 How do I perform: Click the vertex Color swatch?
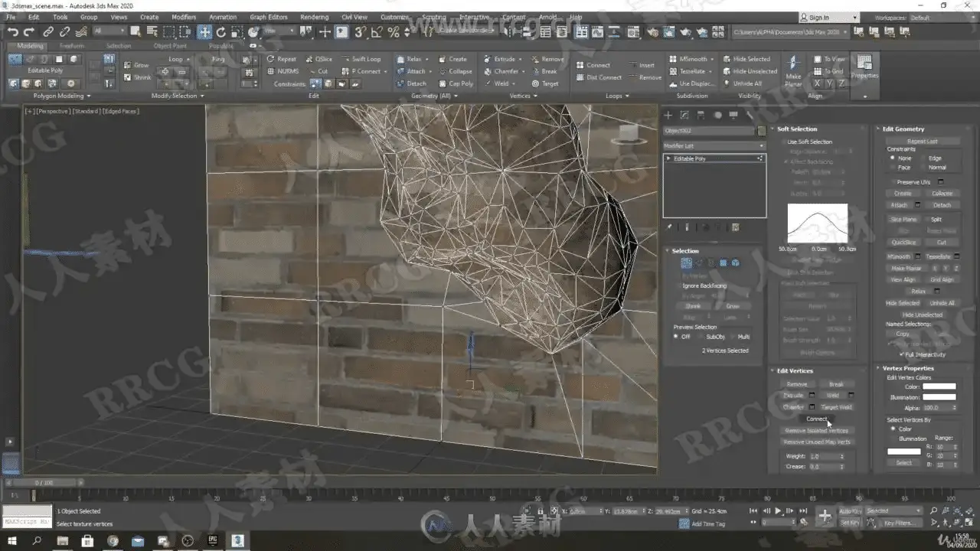[939, 386]
